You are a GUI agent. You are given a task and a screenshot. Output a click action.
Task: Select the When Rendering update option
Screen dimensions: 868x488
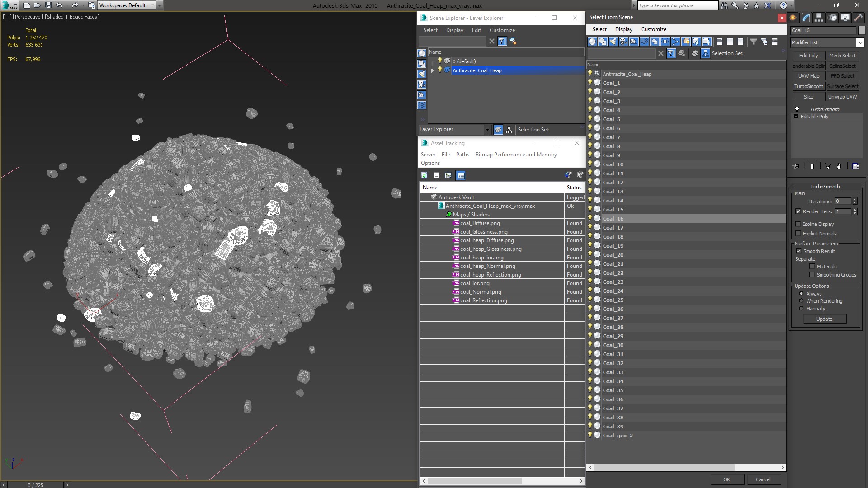(x=801, y=301)
